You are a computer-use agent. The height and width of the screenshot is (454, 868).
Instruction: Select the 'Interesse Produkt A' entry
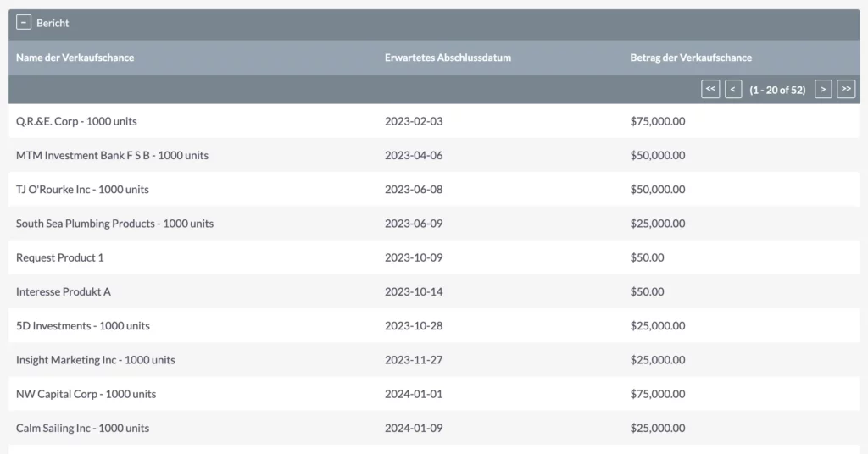[63, 291]
